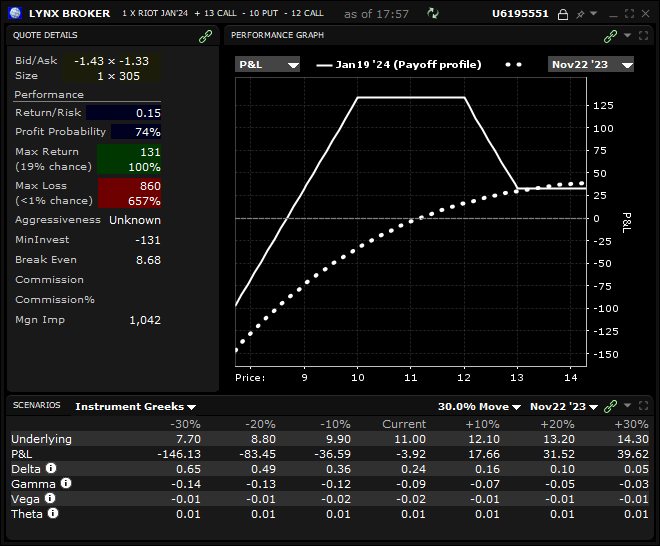Maximize the Scenarios panel
Screen dimensions: 660x546
coord(643,407)
